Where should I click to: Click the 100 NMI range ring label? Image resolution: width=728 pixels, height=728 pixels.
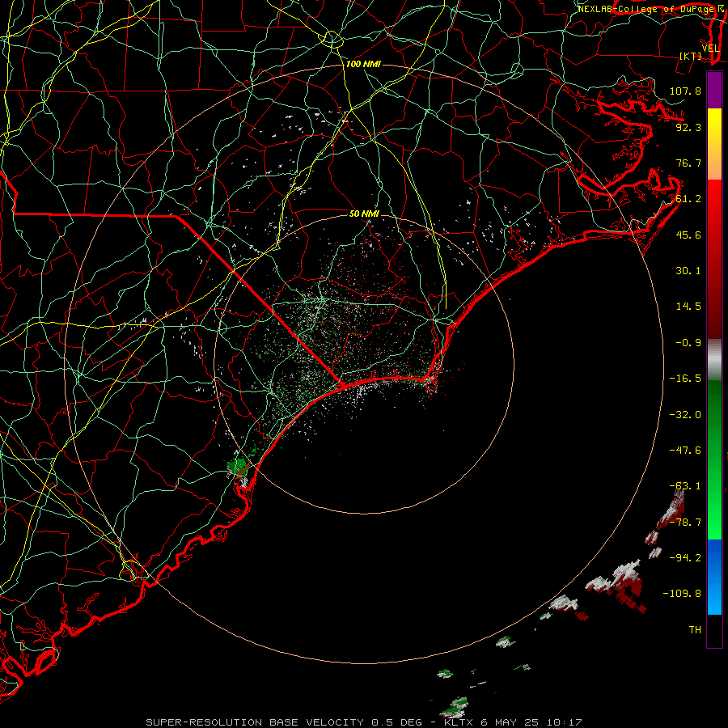pyautogui.click(x=363, y=64)
